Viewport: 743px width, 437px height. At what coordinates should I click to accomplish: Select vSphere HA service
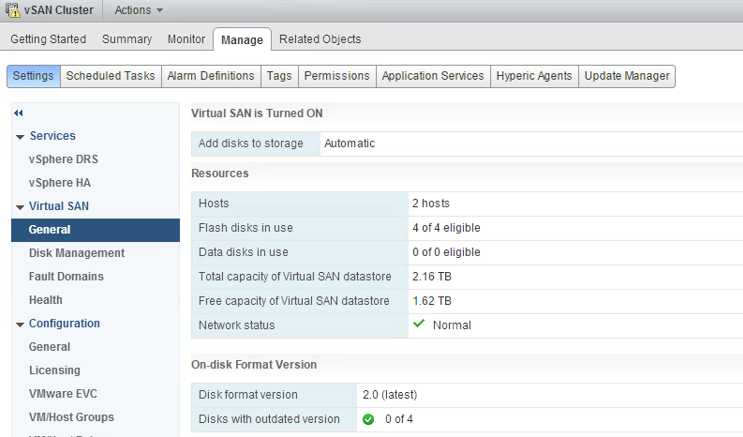(x=60, y=183)
